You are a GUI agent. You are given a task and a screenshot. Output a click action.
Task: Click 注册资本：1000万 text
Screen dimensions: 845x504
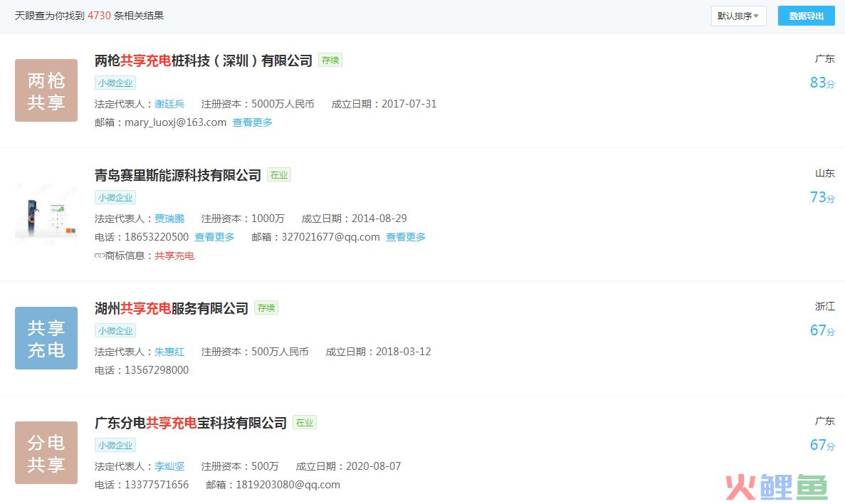pyautogui.click(x=243, y=219)
